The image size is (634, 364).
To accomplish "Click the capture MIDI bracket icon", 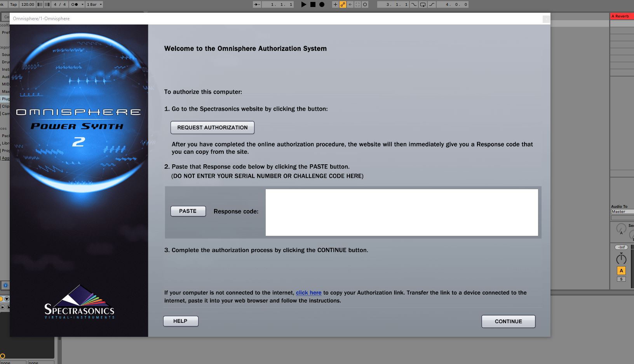I will (357, 5).
